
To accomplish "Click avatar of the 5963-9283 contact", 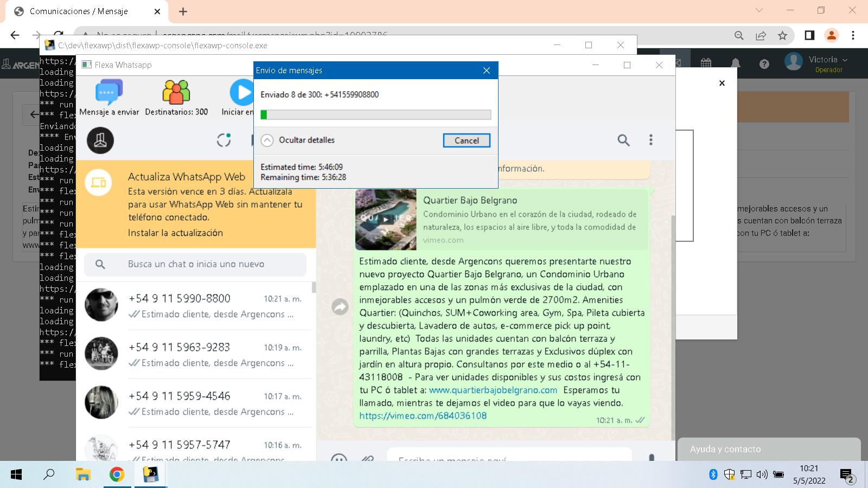I will (x=101, y=354).
